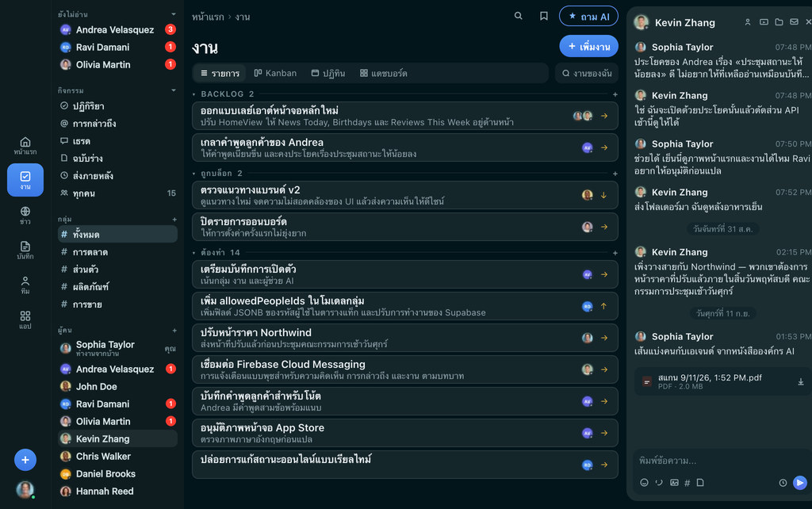This screenshot has width=812, height=509.
Task: Add a new group with the กลุ่ม plus
Action: (x=174, y=219)
